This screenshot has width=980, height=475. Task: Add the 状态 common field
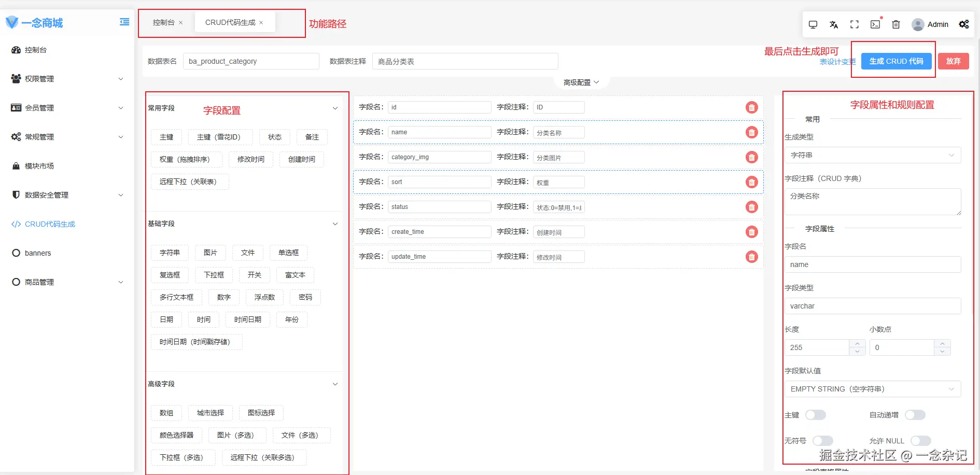274,137
